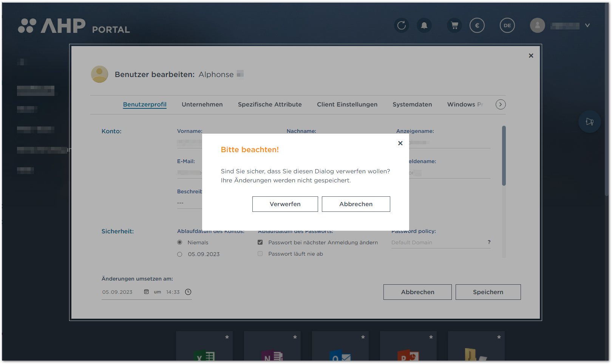
Task: Open the Excel app tile
Action: pyautogui.click(x=204, y=346)
